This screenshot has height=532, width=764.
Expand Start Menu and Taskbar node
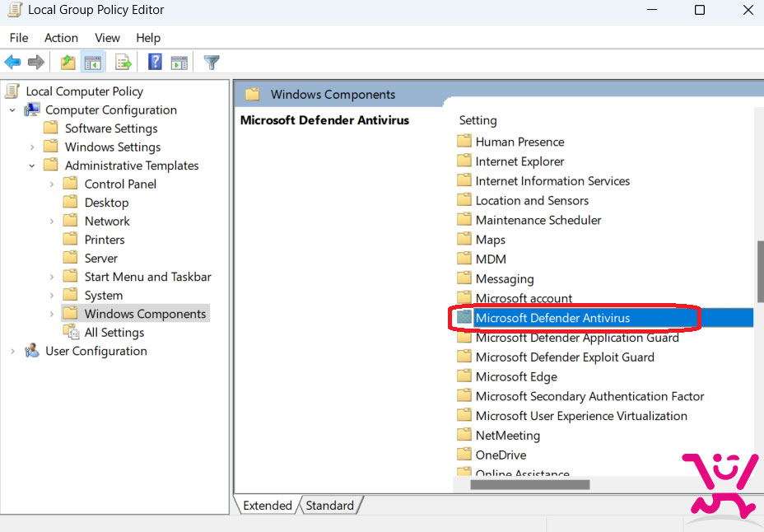[x=52, y=277]
